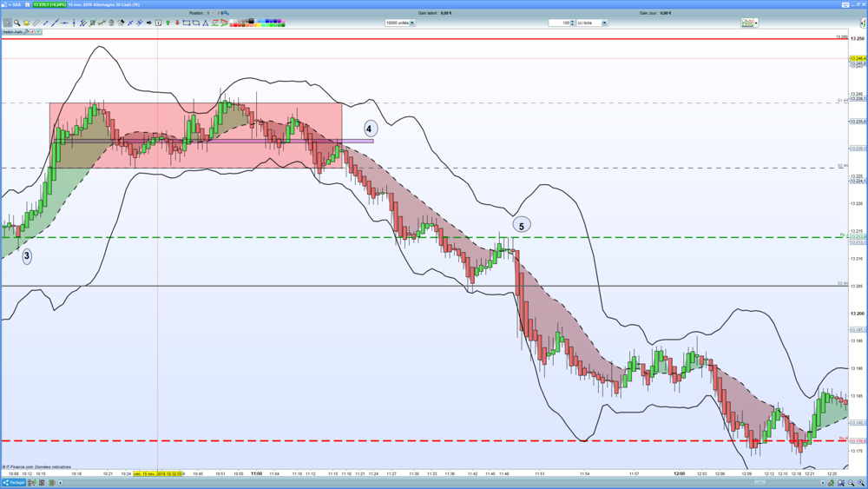Select the vertical line drawing tool
Screen dimensions: 868x489
pyautogui.click(x=74, y=23)
